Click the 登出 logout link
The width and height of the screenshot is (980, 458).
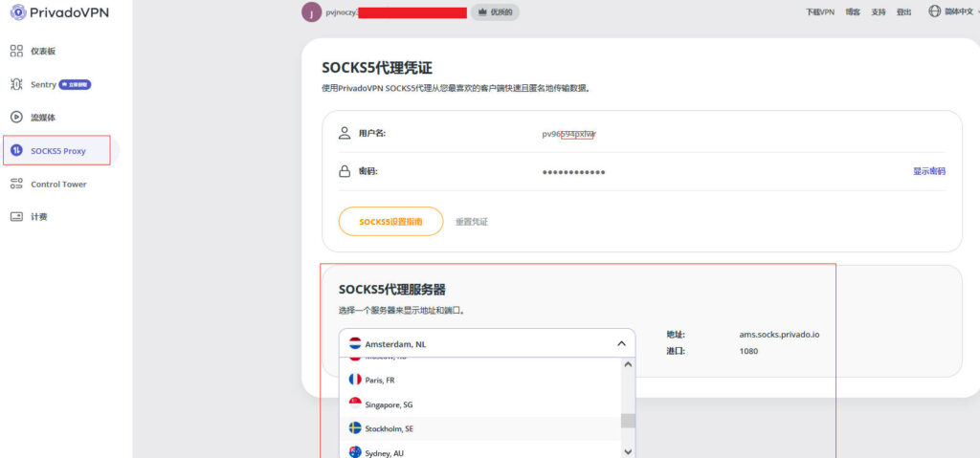903,11
